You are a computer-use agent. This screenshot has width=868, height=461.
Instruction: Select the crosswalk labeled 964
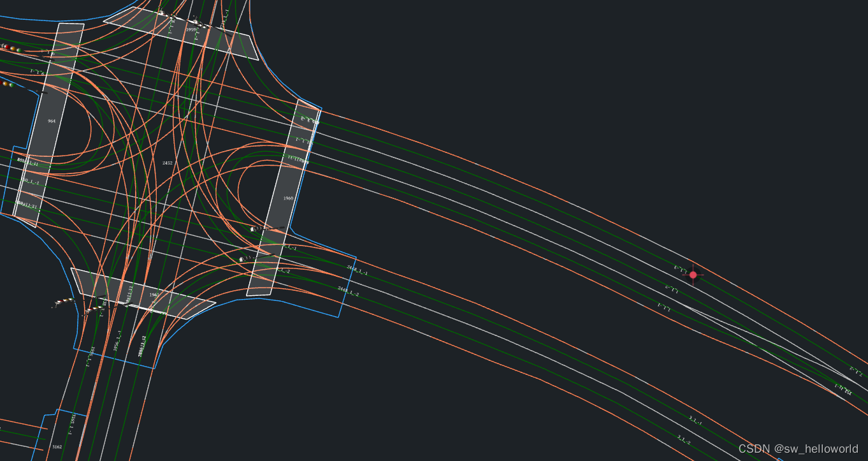[x=49, y=125]
